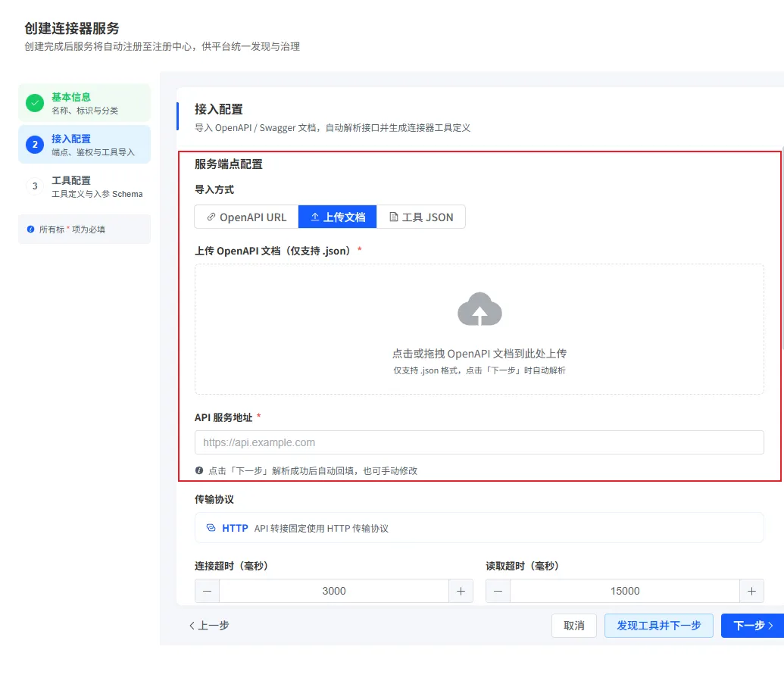Viewport: 784px width, 684px height.
Task: Click the 导入方式 label
Action: (214, 189)
